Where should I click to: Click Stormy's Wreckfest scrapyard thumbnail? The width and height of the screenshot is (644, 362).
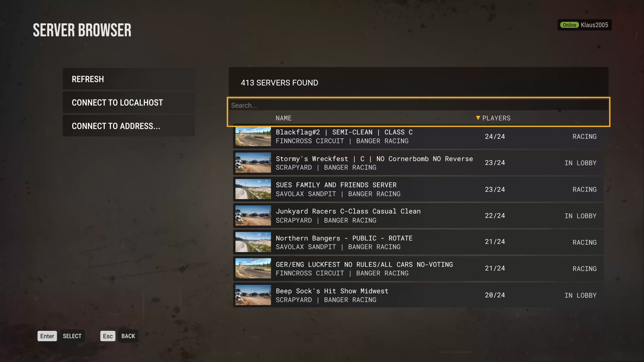(x=253, y=163)
